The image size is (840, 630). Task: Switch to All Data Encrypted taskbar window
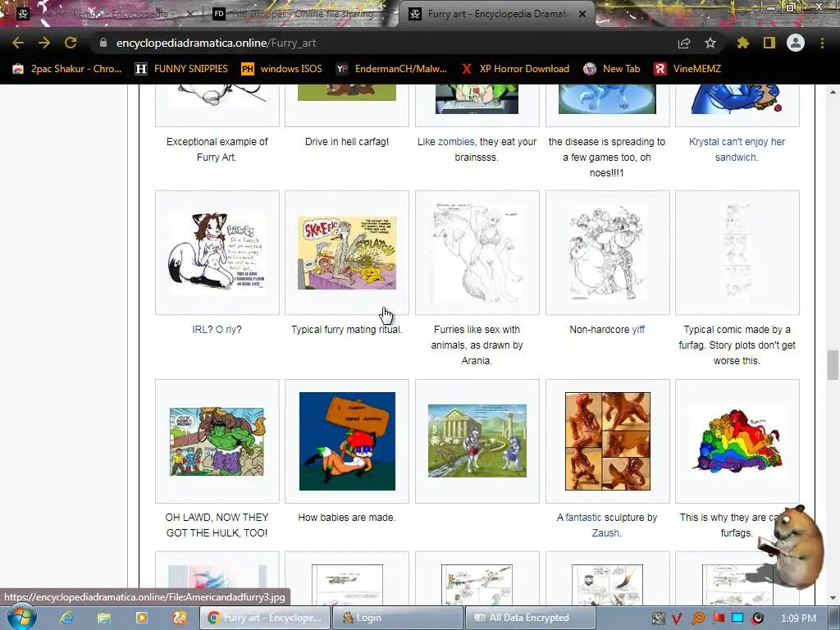point(530,618)
